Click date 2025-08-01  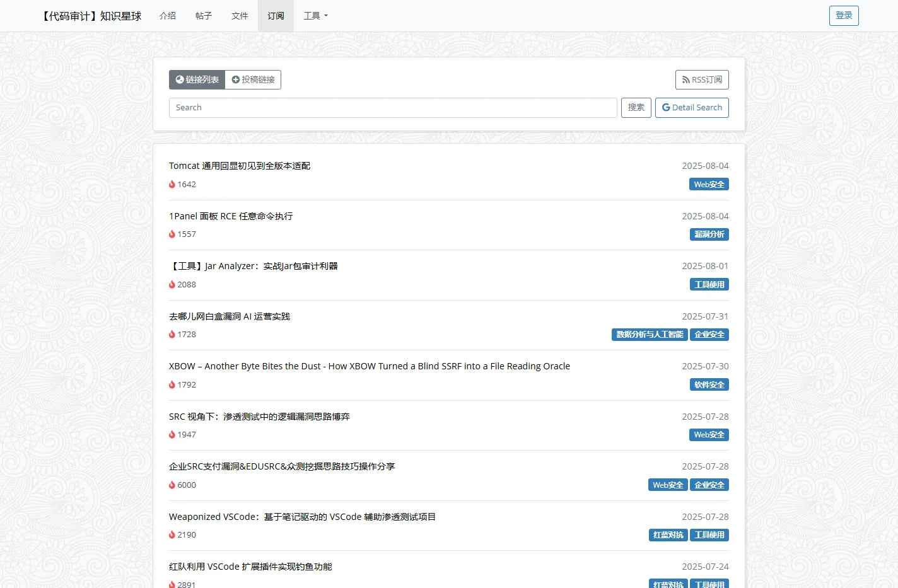[705, 266]
